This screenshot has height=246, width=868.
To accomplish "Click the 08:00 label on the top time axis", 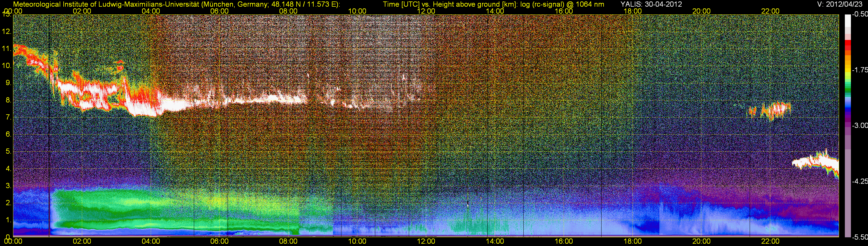I will pos(288,11).
